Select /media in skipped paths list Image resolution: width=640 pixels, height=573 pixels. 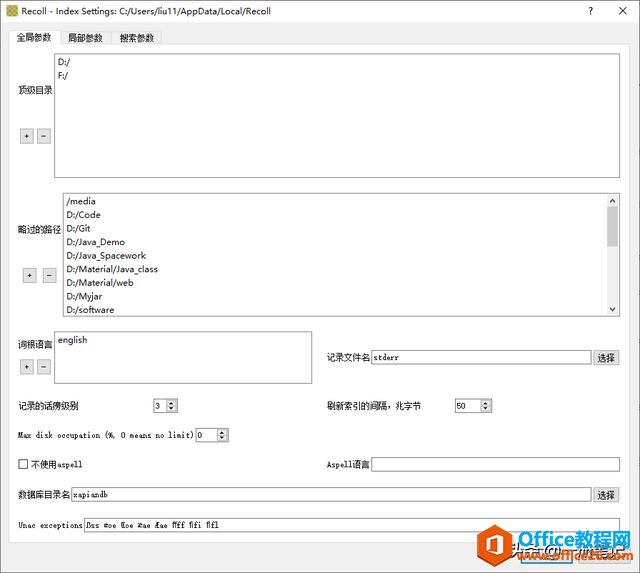pyautogui.click(x=81, y=201)
